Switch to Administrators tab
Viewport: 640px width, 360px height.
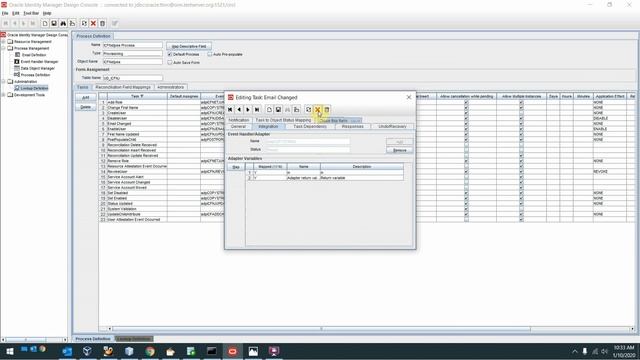[x=171, y=87]
